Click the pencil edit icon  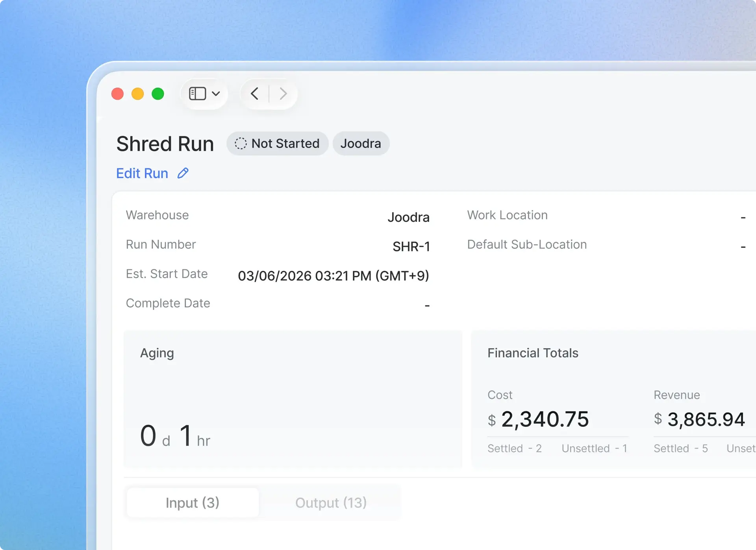click(183, 173)
